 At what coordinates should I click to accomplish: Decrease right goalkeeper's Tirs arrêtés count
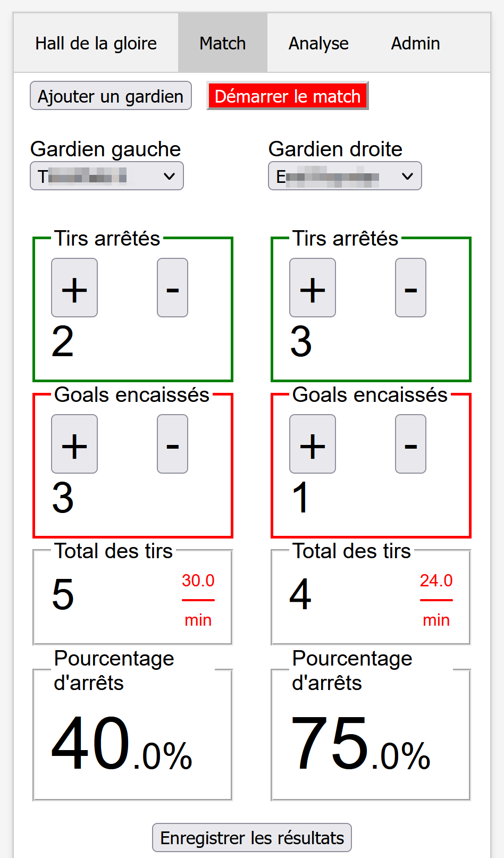[x=410, y=288]
